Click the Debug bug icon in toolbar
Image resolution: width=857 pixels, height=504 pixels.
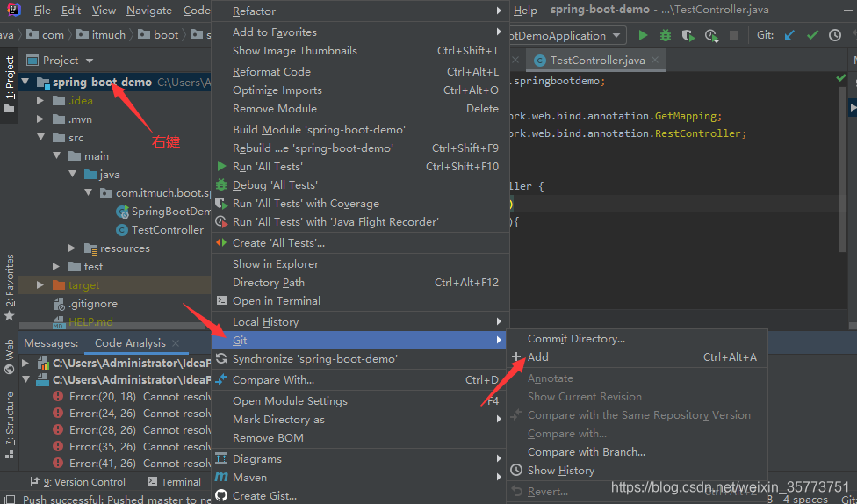(666, 35)
